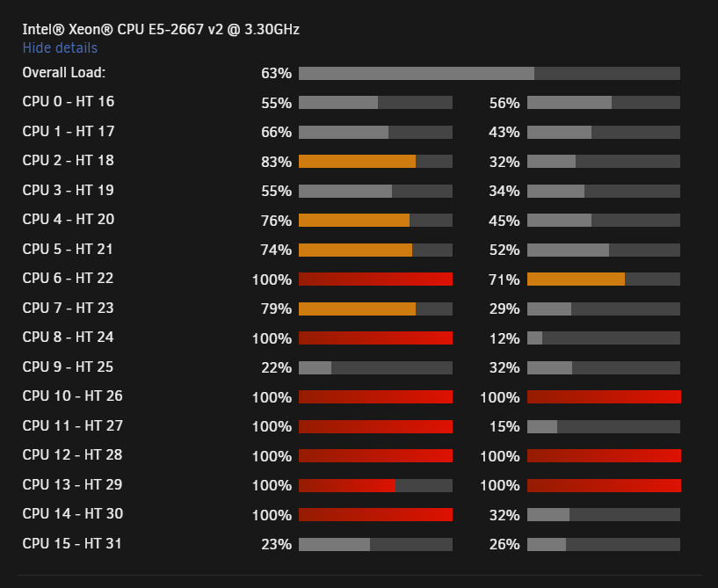Select the Intel Xeon CPU E5-2667 title text
The height and width of the screenshot is (588, 718).
click(x=161, y=29)
